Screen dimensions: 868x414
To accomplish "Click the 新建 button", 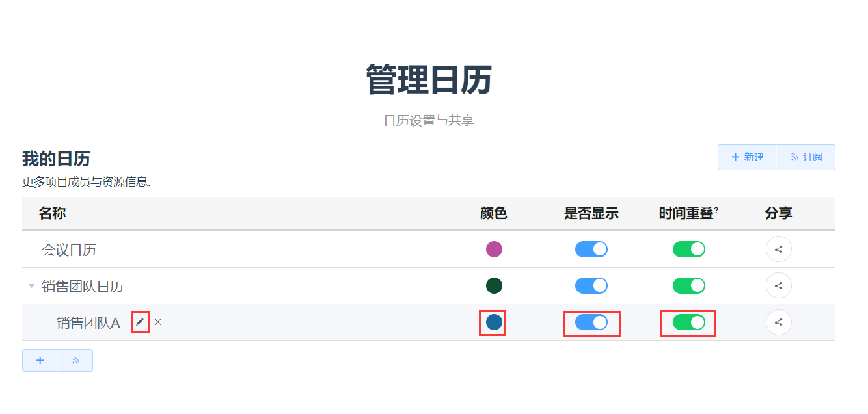I will (748, 157).
